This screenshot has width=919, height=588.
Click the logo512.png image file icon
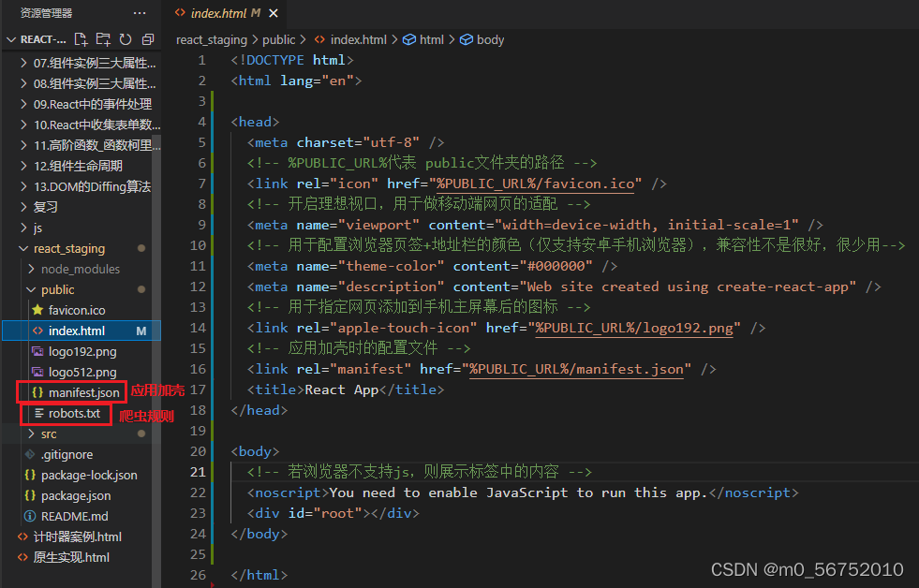[x=38, y=372]
